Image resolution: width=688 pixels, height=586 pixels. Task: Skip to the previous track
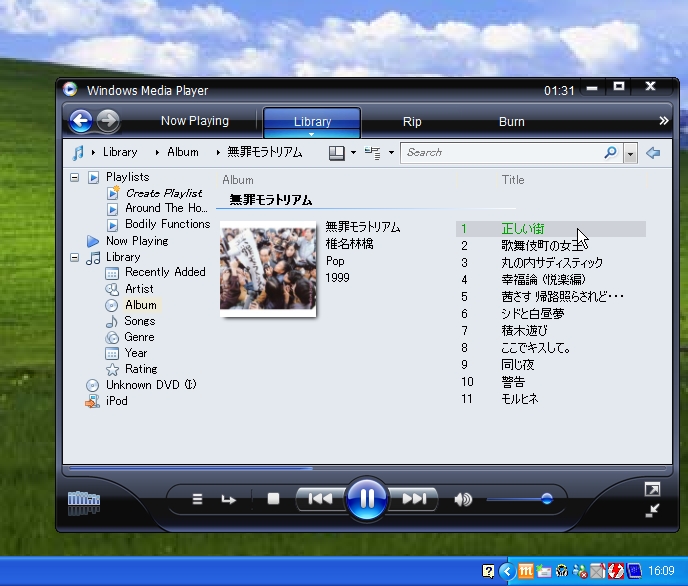320,499
